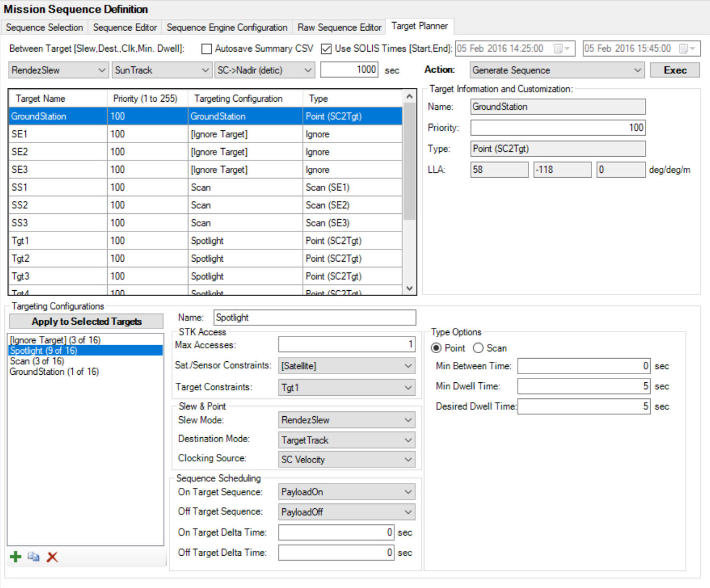Select the Tgt2 row in the target table
This screenshot has height=588, width=710.
pyautogui.click(x=108, y=258)
